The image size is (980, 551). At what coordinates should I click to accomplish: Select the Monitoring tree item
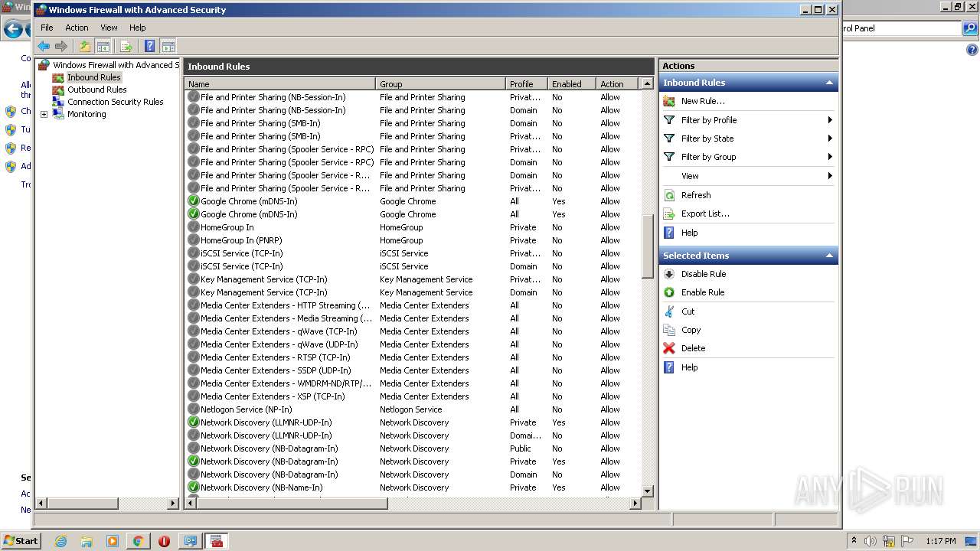point(86,114)
